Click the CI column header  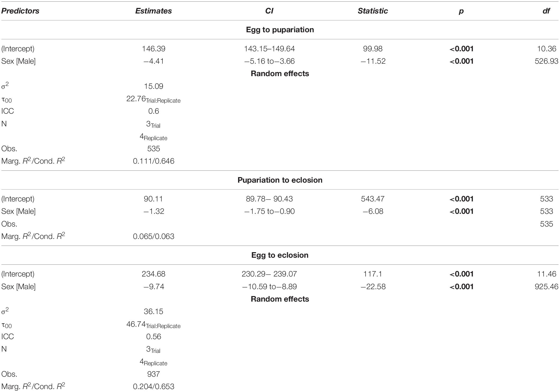269,11
